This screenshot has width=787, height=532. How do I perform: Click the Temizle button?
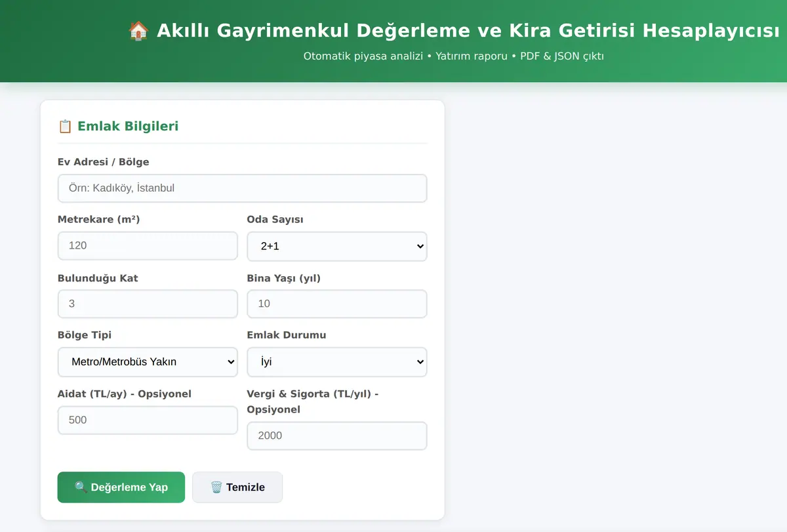237,487
